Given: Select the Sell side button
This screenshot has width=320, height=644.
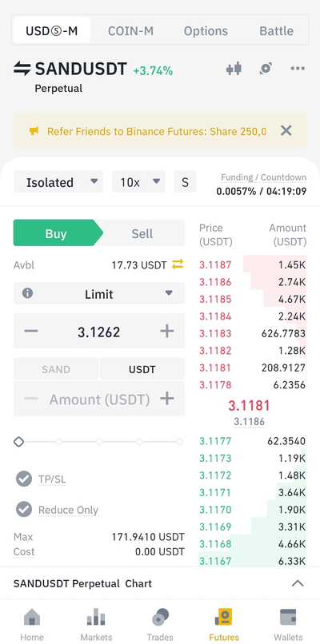Looking at the screenshot, I should pyautogui.click(x=142, y=233).
